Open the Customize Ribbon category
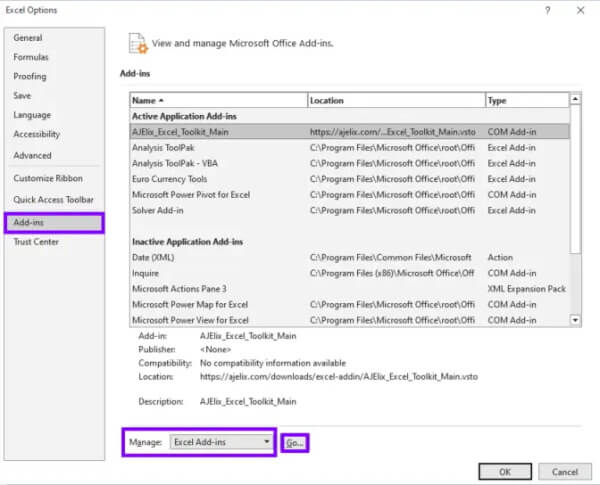The image size is (600, 485). pos(48,178)
